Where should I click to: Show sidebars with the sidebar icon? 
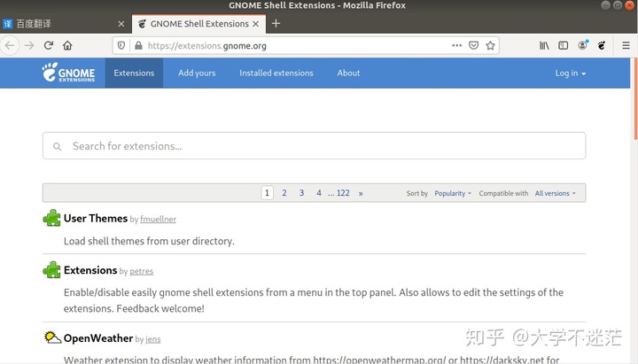(x=564, y=45)
